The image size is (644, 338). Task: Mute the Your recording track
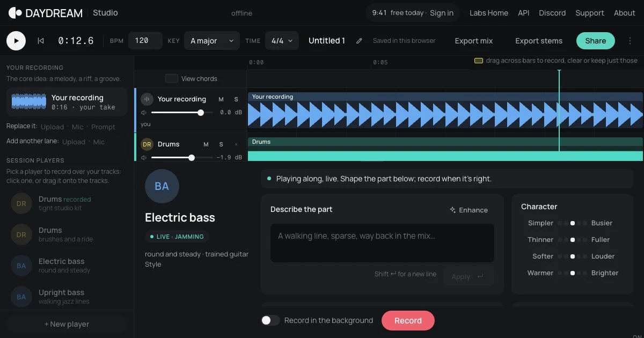(x=221, y=99)
